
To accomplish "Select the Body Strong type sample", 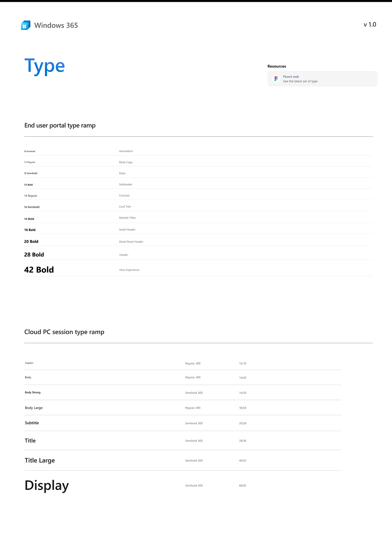I will (x=32, y=392).
